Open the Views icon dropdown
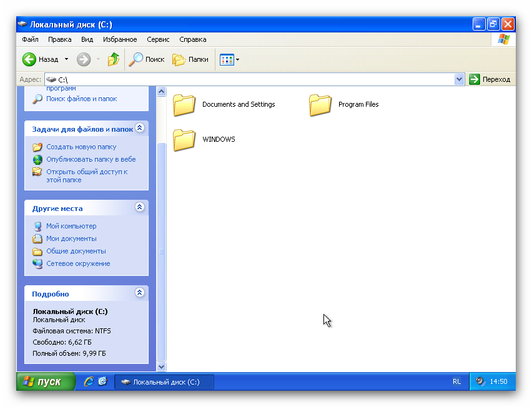Screen dimensions: 532x407 229,59
